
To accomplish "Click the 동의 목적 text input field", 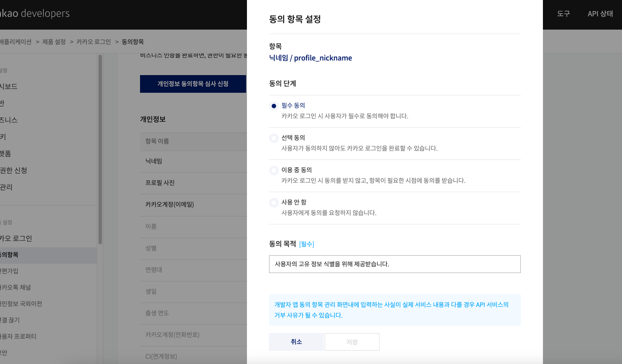I will coord(394,264).
